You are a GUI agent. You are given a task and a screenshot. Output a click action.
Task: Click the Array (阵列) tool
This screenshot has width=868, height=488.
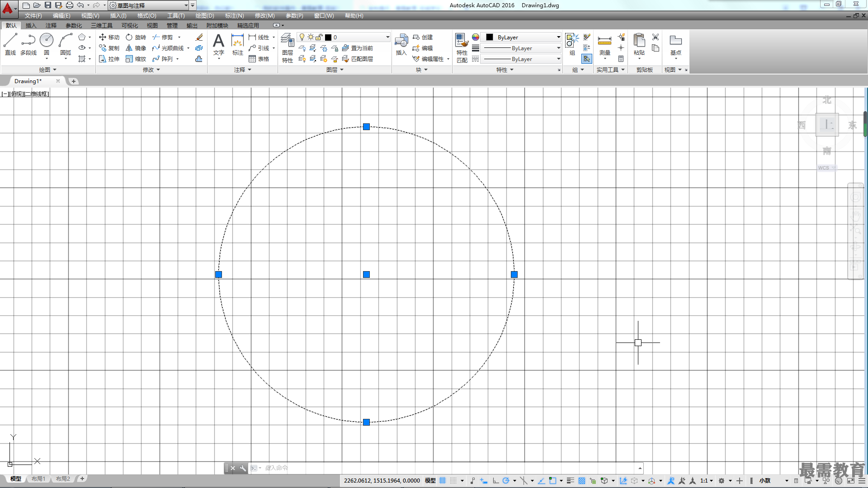(x=163, y=59)
